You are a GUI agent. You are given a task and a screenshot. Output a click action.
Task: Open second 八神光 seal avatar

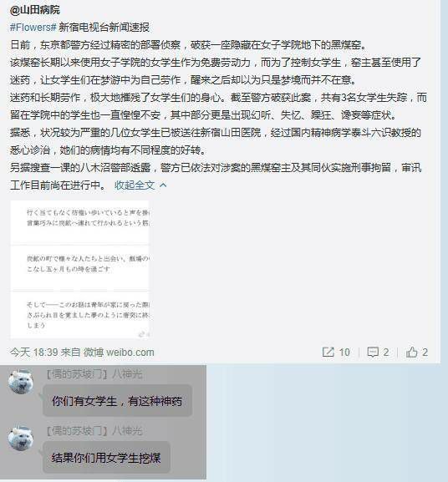(x=21, y=439)
